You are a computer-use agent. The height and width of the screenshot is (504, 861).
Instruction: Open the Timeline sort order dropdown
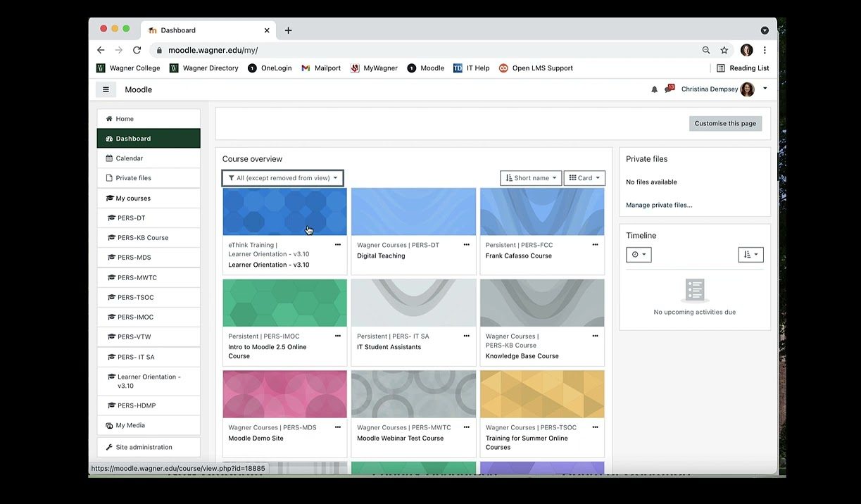click(750, 255)
